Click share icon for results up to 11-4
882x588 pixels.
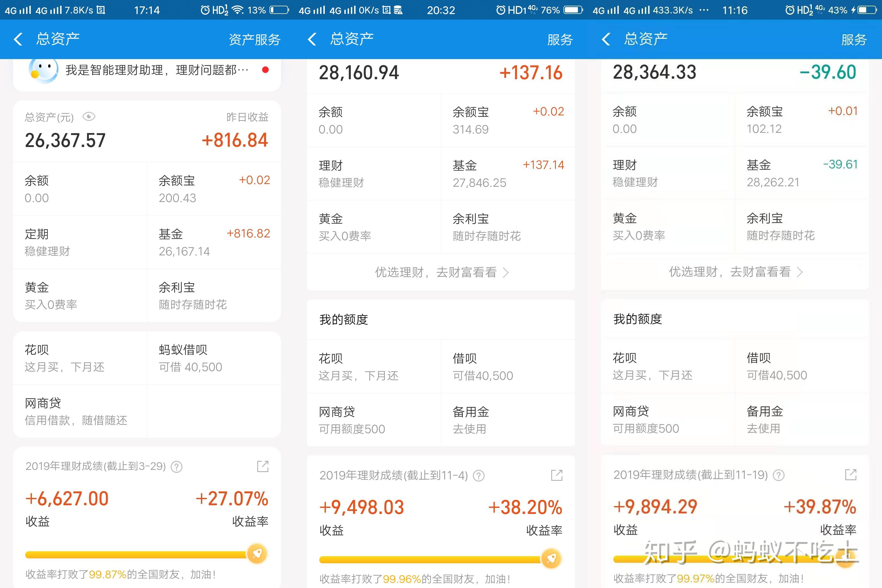pyautogui.click(x=556, y=475)
